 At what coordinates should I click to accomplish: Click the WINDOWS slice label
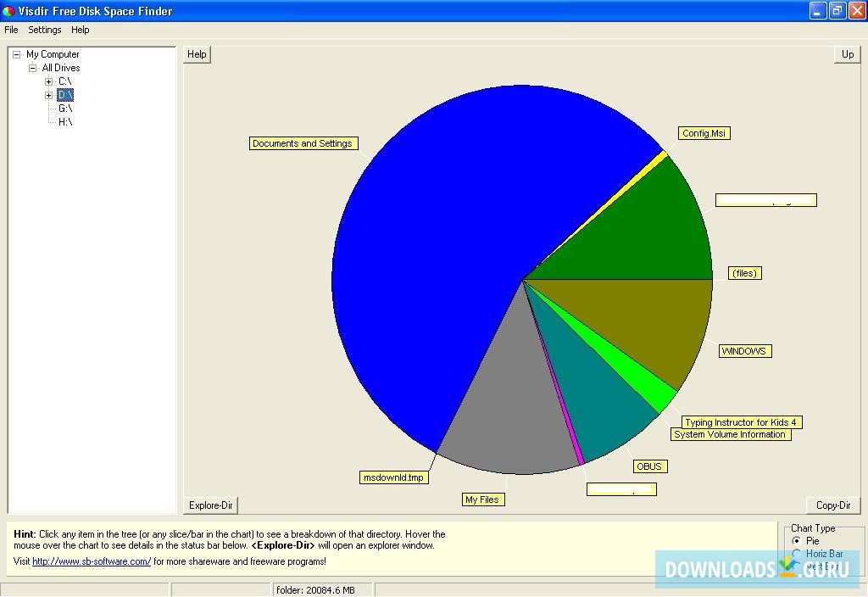[x=744, y=350]
